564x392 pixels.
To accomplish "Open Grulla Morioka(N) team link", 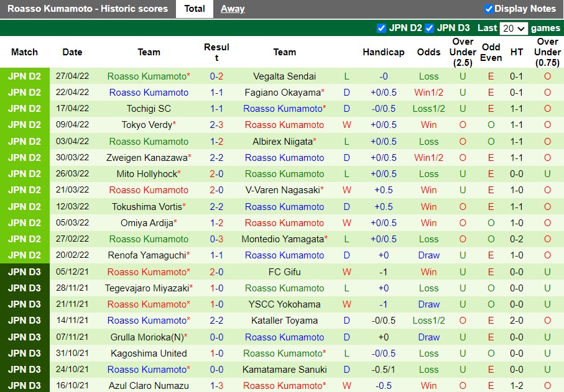I will (147, 337).
